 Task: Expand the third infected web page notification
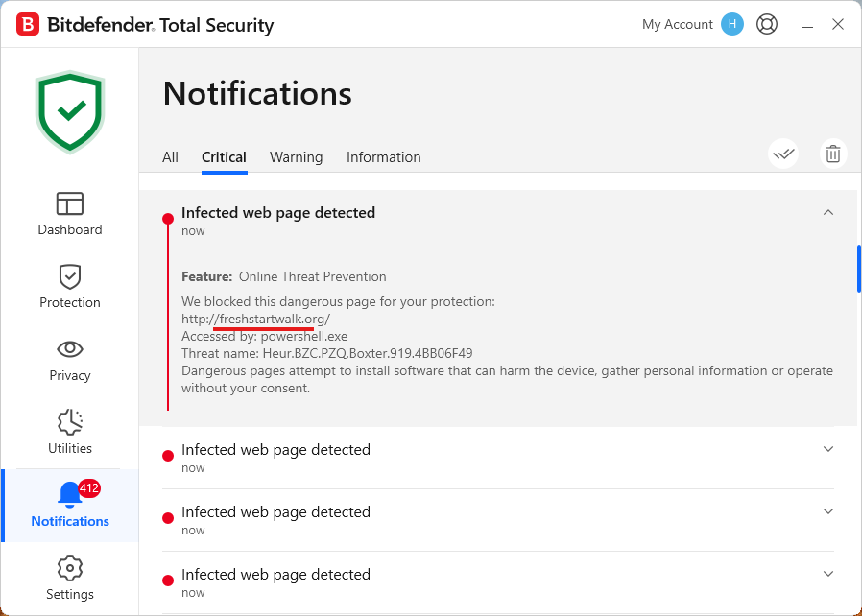(828, 511)
